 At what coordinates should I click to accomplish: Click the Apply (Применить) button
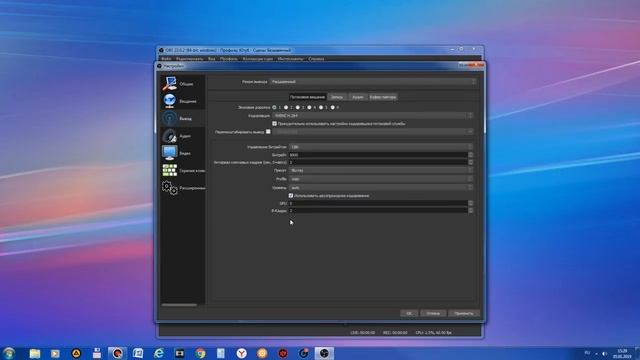pyautogui.click(x=464, y=313)
